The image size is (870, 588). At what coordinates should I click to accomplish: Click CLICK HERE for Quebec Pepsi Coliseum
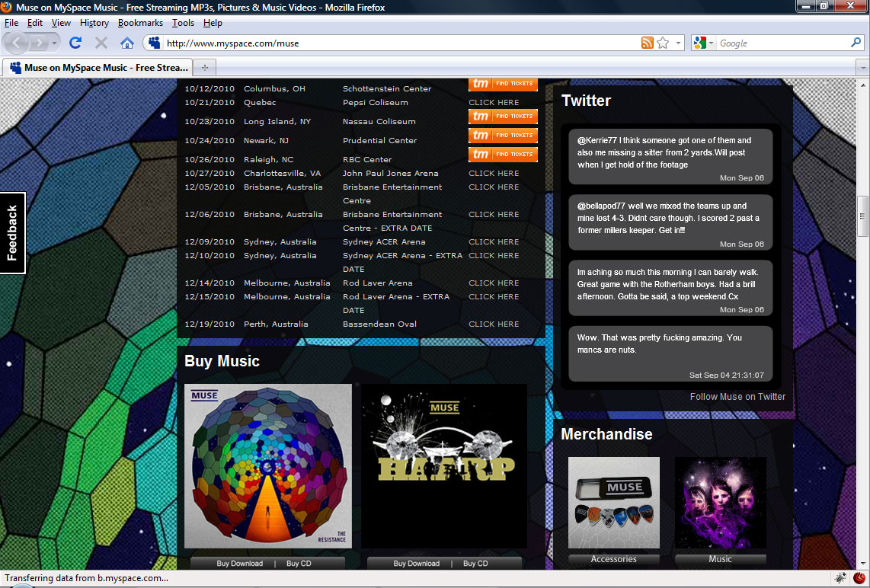(x=494, y=103)
